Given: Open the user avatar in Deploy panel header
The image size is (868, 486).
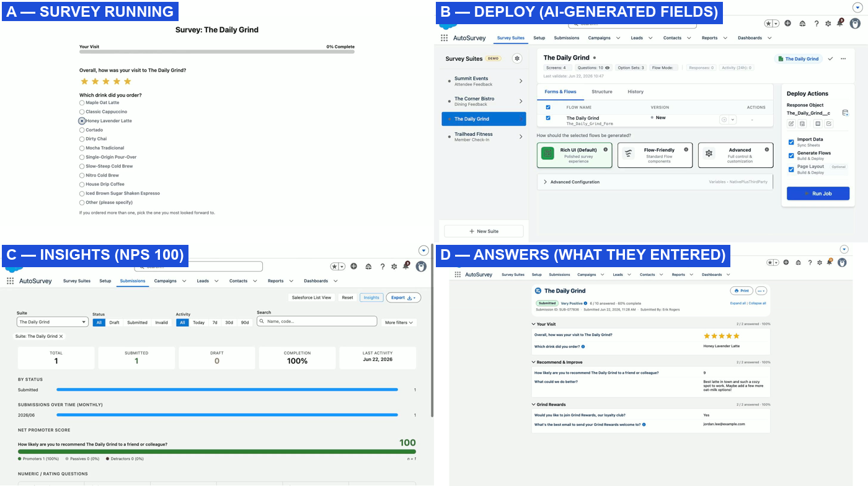Looking at the screenshot, I should pos(855,24).
